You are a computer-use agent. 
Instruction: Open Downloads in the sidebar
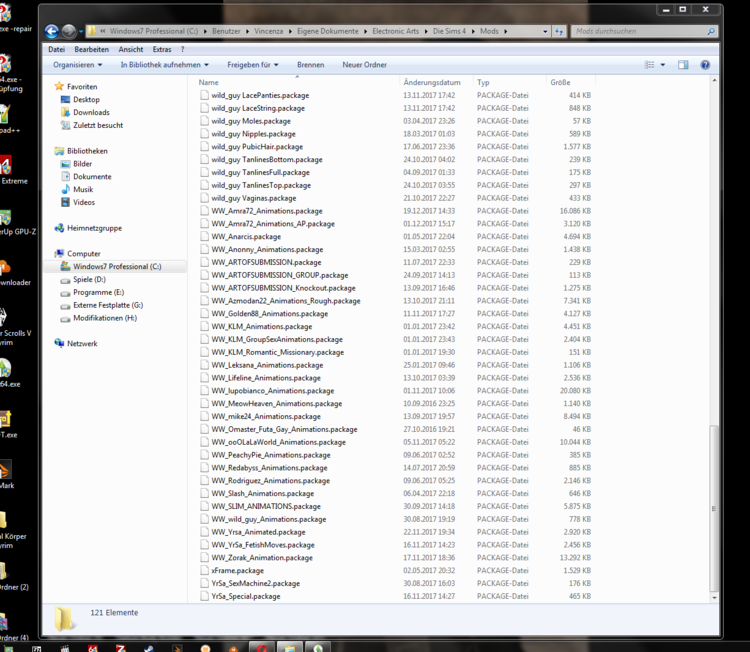91,112
